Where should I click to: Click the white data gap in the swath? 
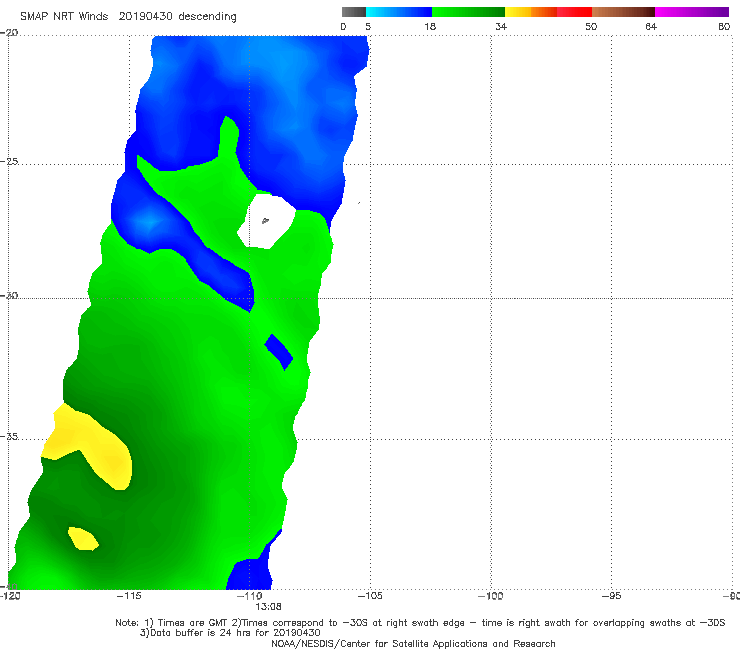click(x=268, y=221)
